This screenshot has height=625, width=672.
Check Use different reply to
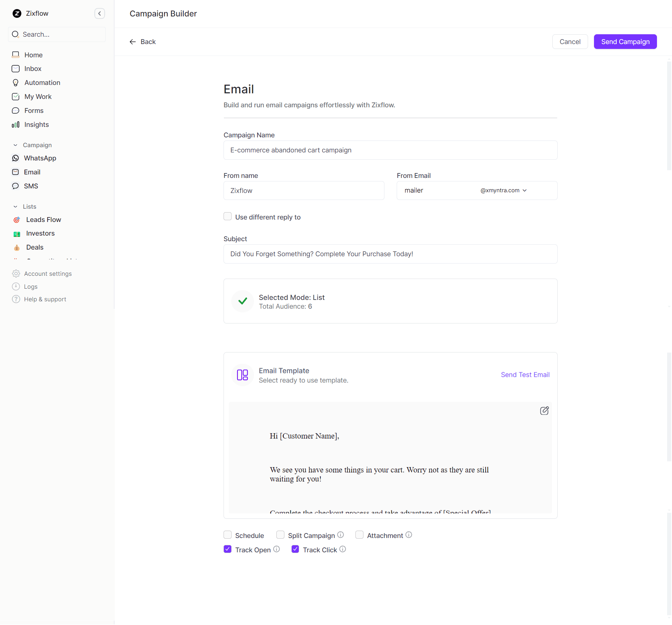228,217
